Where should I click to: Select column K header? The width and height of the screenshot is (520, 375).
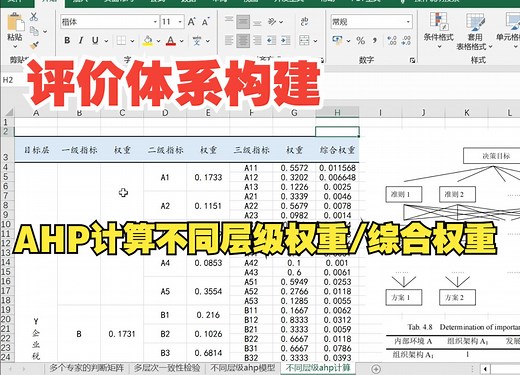[467, 113]
